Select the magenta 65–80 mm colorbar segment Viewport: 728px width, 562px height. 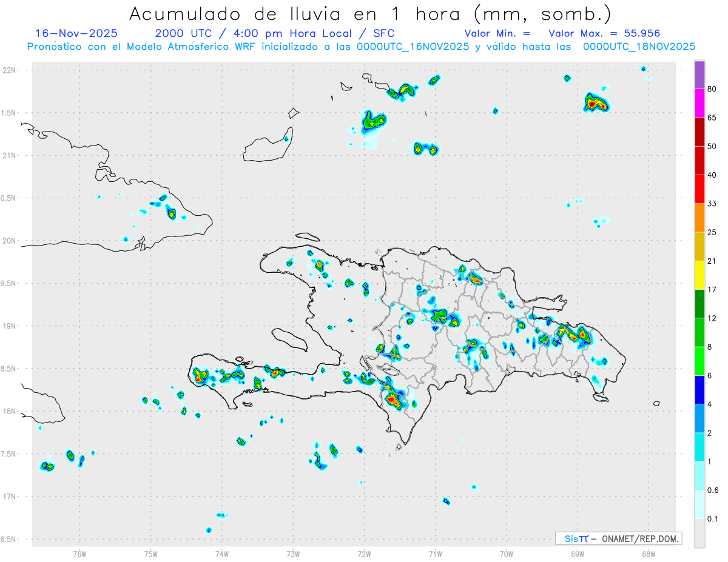point(699,104)
